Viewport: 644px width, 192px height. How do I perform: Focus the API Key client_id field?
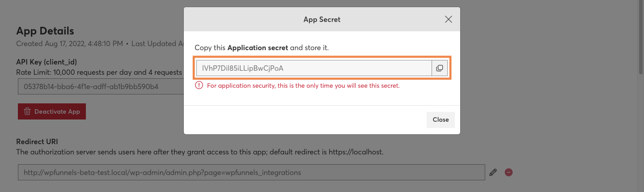click(x=101, y=86)
